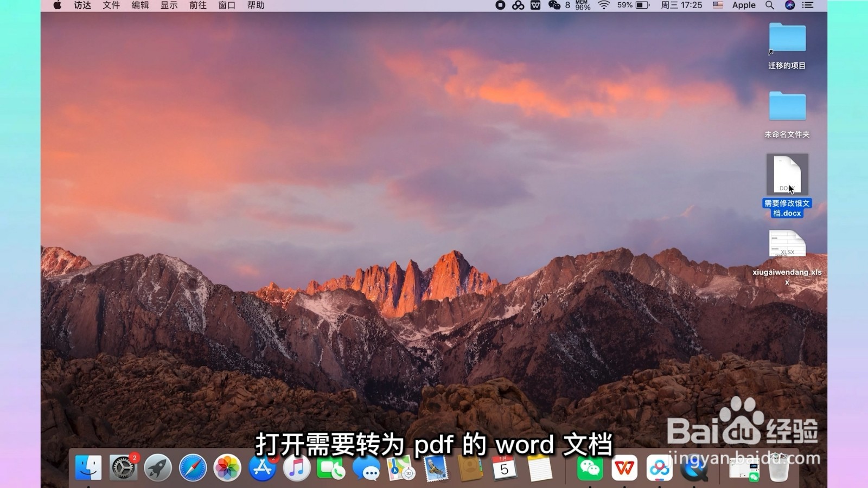Screen dimensions: 868x488
Task: Open System Preferences showing 2 notifications
Action: tap(122, 467)
